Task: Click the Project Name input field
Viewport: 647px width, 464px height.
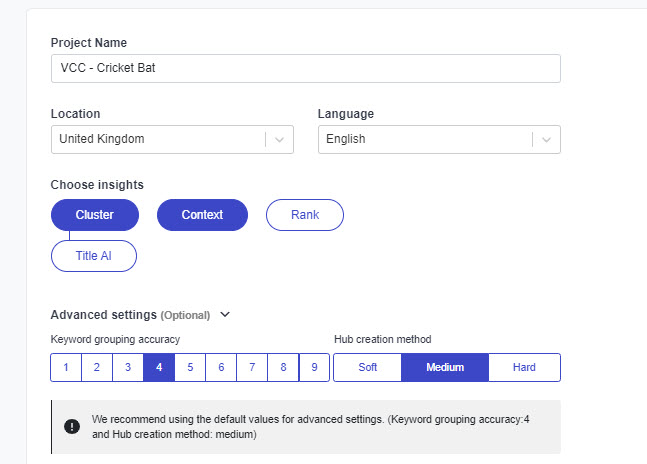Action: pos(305,68)
